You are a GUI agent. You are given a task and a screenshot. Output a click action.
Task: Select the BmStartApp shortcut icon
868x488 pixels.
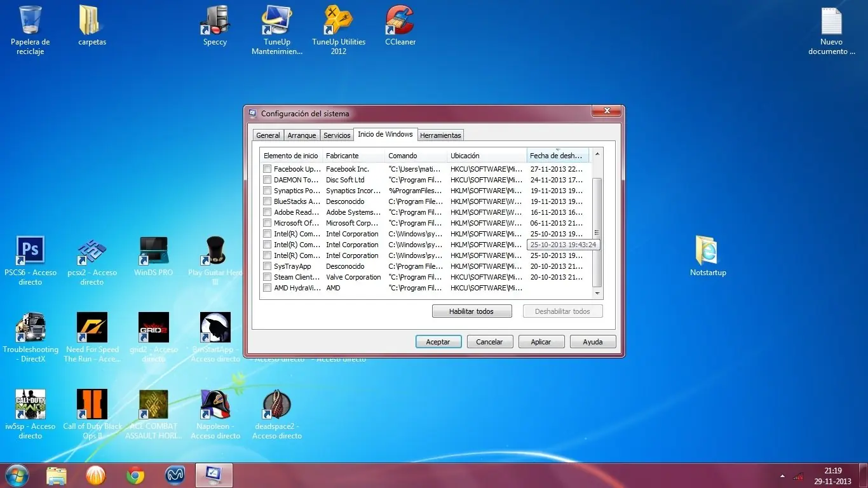coord(215,338)
